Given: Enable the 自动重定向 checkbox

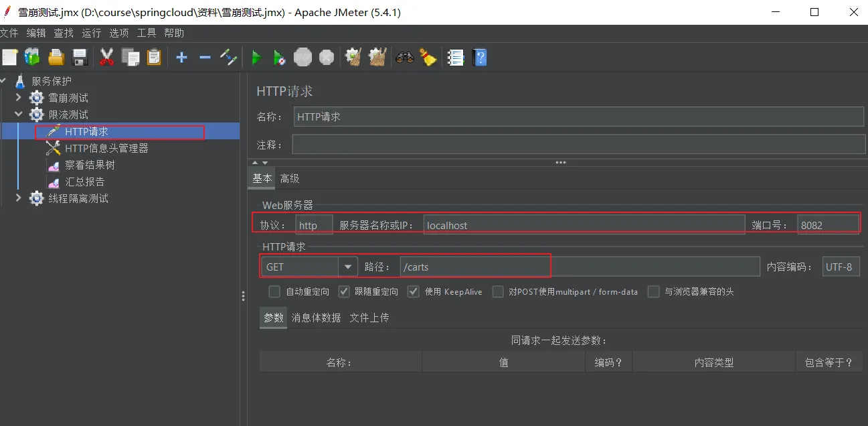Looking at the screenshot, I should [274, 292].
